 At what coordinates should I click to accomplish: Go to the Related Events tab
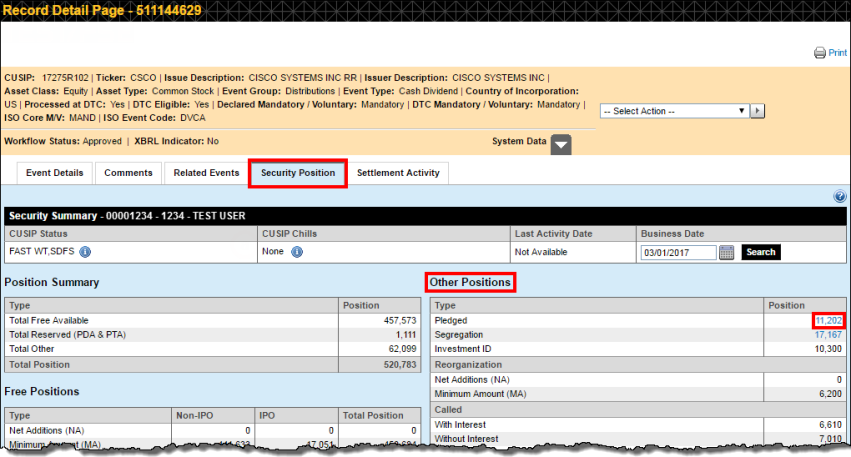(206, 173)
